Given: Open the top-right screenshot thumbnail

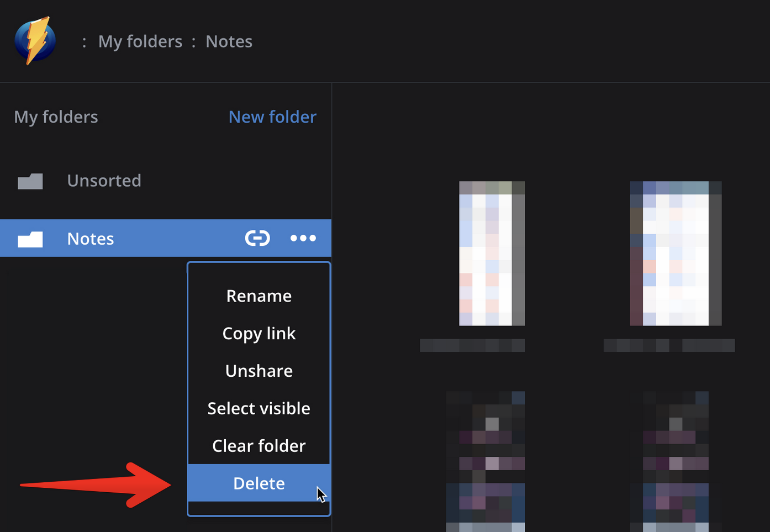Looking at the screenshot, I should [x=675, y=253].
